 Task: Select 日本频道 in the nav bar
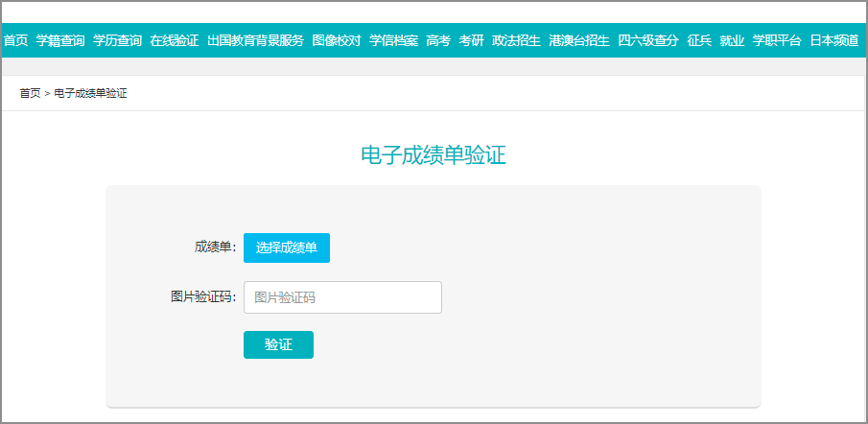point(834,40)
